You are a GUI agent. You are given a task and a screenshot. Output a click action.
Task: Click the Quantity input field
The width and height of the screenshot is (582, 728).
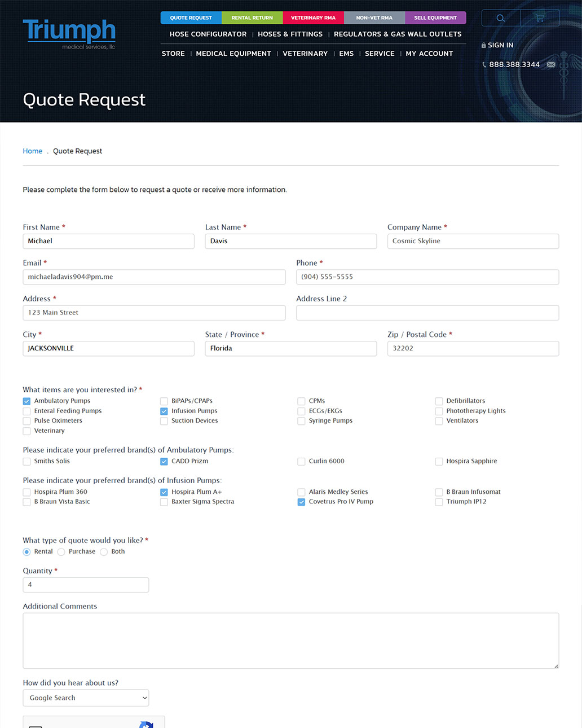tap(86, 585)
